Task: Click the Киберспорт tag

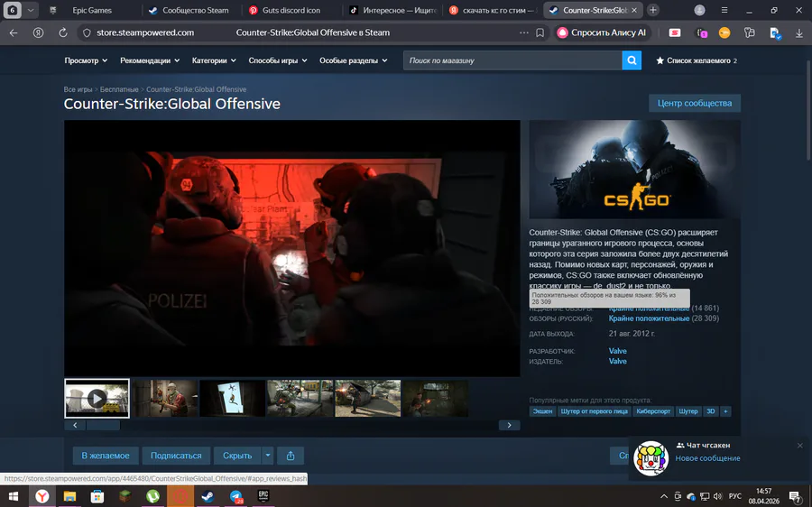Action: coord(653,411)
